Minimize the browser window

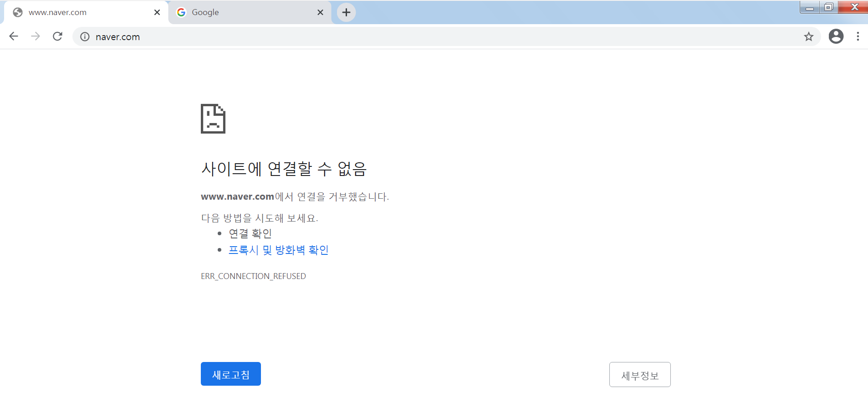[810, 7]
